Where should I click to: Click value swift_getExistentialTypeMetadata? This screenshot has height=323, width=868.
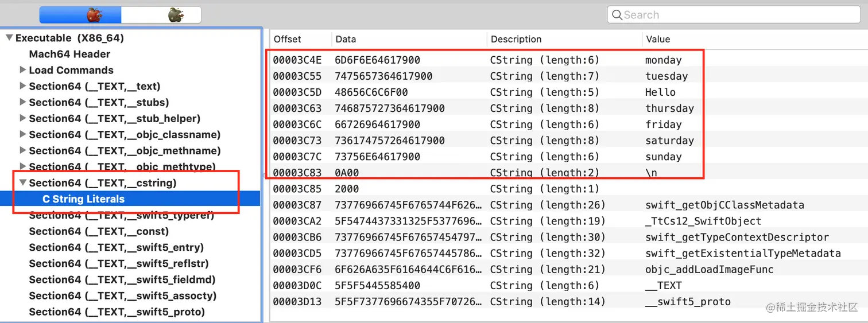pyautogui.click(x=743, y=253)
